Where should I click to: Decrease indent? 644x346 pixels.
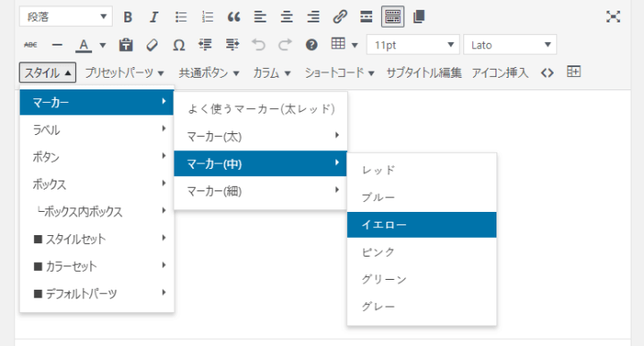pyautogui.click(x=205, y=45)
